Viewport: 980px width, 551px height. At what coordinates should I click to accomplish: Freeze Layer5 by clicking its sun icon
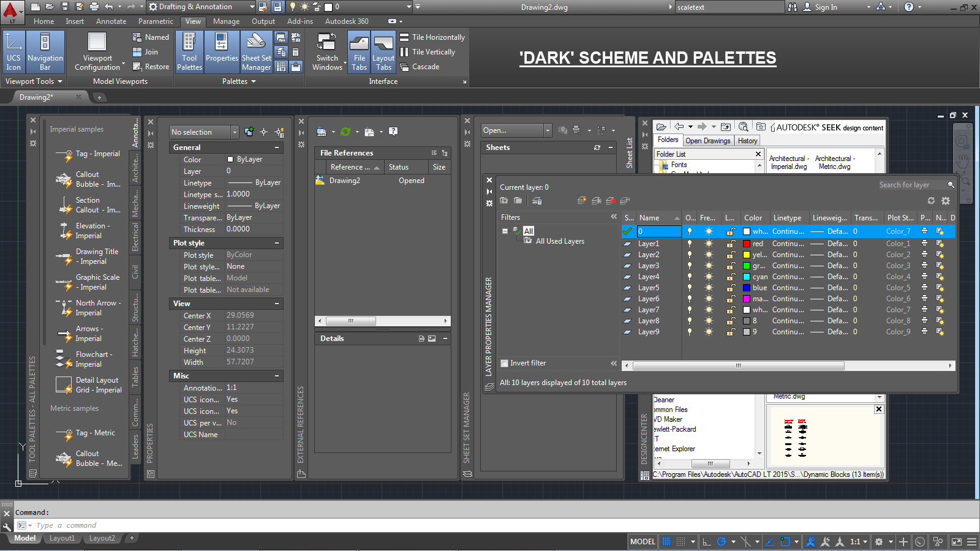click(709, 287)
